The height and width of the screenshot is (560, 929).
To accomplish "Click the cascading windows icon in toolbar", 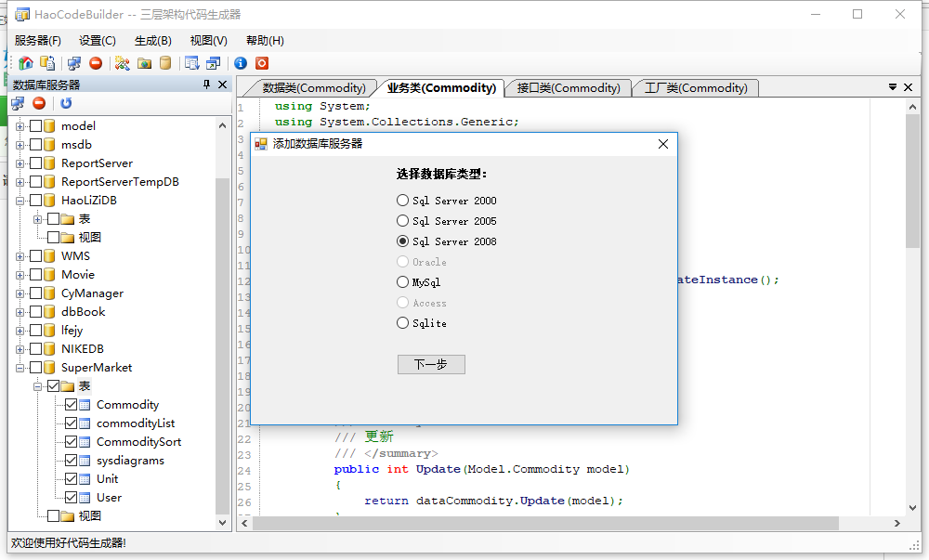I will tap(214, 63).
